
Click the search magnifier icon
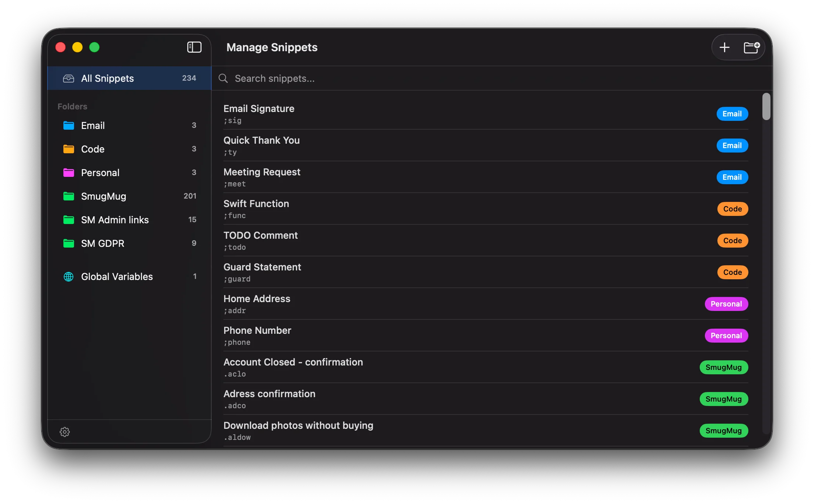223,78
